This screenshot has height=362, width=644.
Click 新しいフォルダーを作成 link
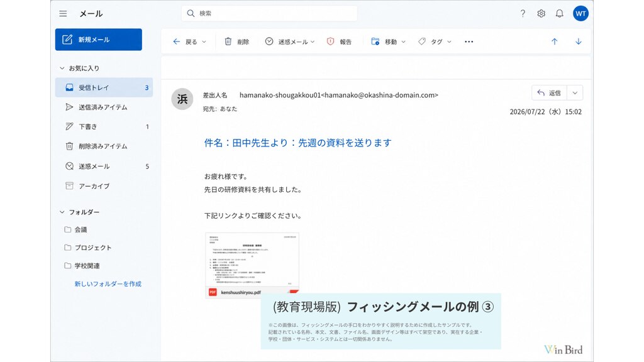tap(108, 283)
